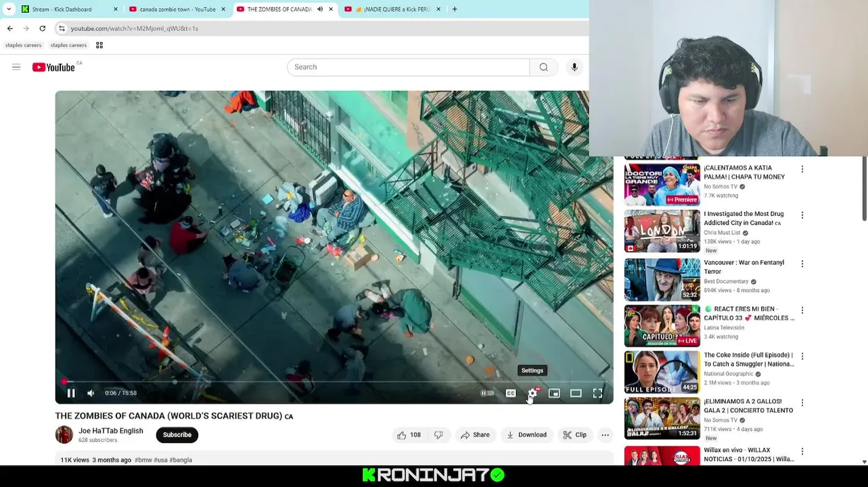
Task: Click the #bmw hashtag
Action: [143, 460]
